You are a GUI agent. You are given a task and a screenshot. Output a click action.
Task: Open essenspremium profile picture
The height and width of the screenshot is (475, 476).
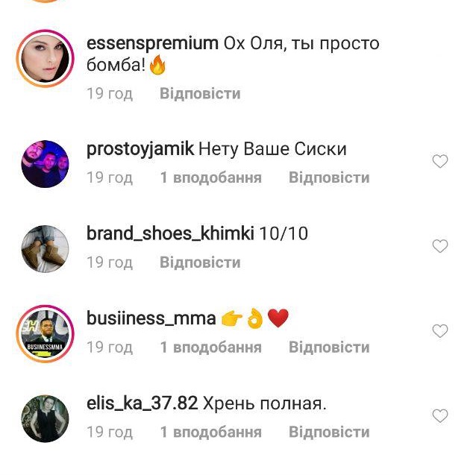point(45,58)
